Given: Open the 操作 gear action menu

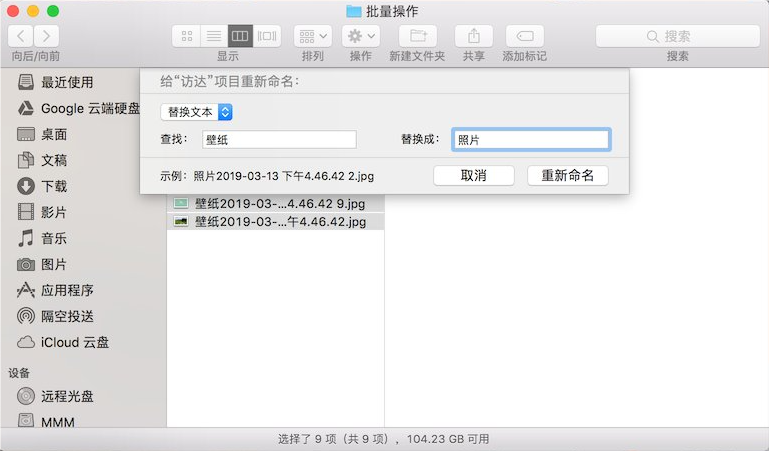Looking at the screenshot, I should 360,36.
